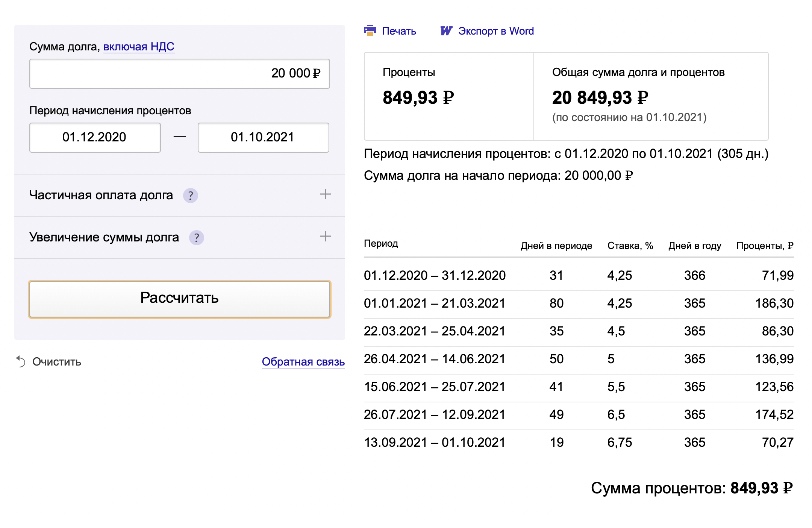Click period row 22.03.2021 – 25.04.2021

coord(579,331)
